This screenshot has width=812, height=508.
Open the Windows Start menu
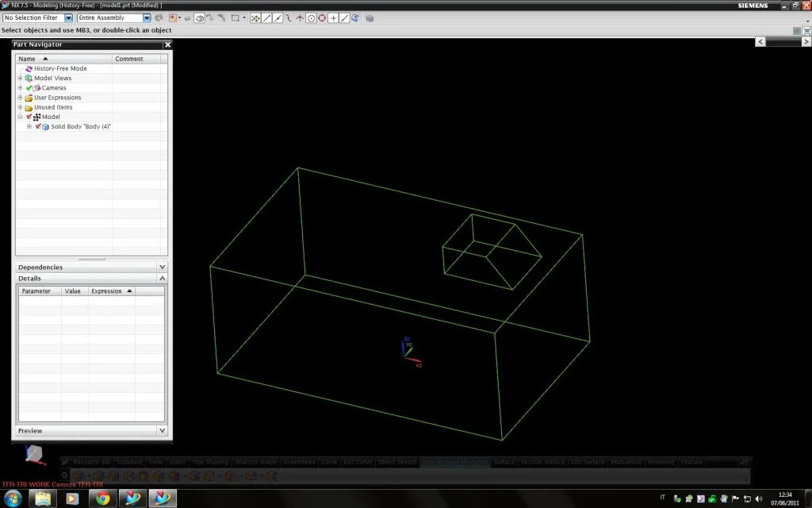tap(13, 498)
